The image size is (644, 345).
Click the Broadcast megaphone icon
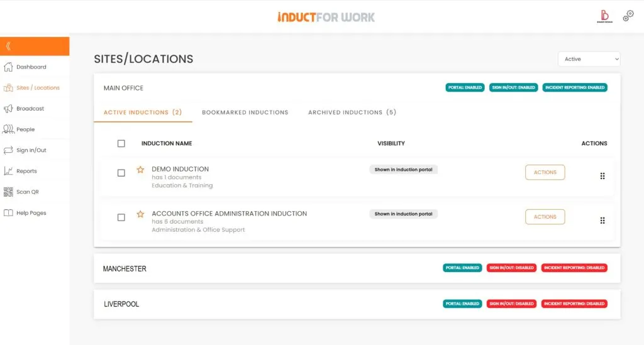tap(8, 109)
